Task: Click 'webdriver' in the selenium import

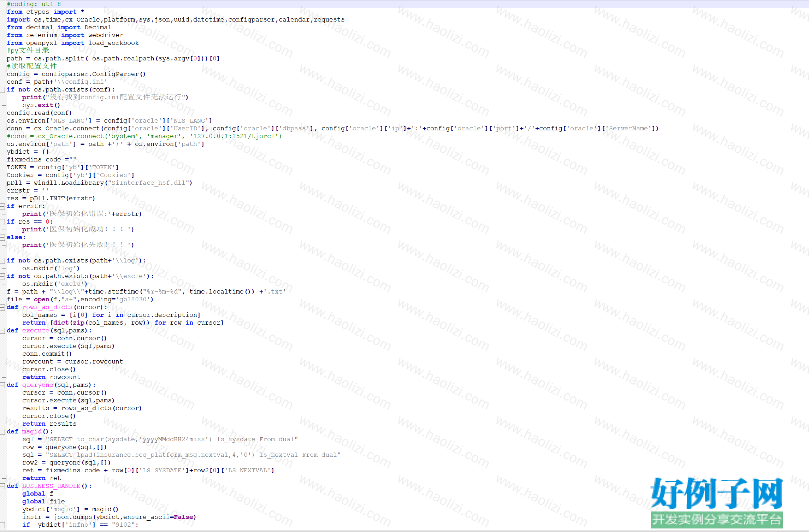Action: click(106, 35)
